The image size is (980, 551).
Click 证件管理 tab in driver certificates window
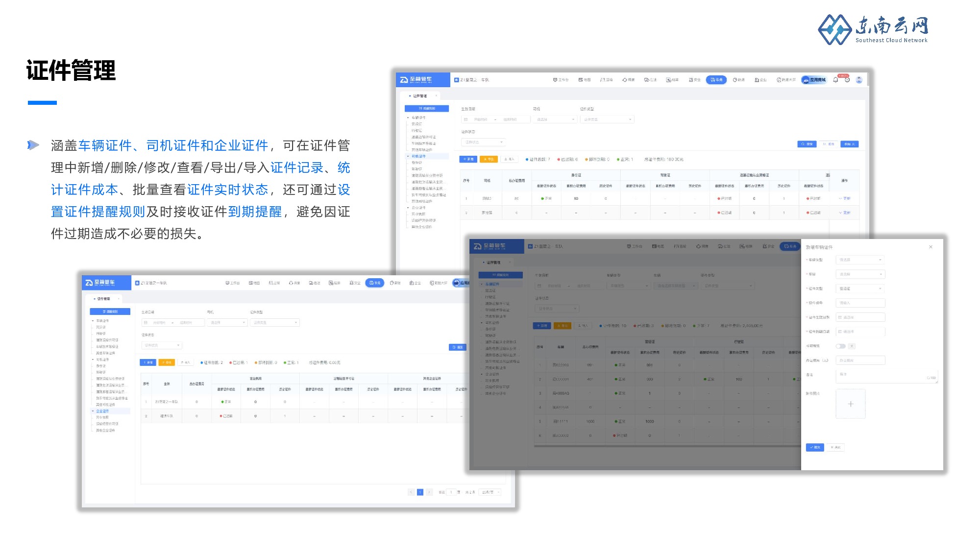click(x=419, y=96)
